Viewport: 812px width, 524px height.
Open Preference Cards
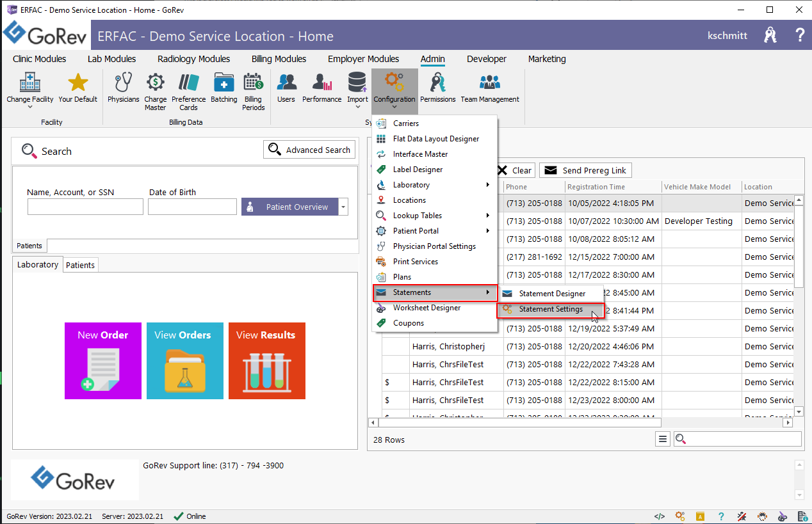point(188,91)
